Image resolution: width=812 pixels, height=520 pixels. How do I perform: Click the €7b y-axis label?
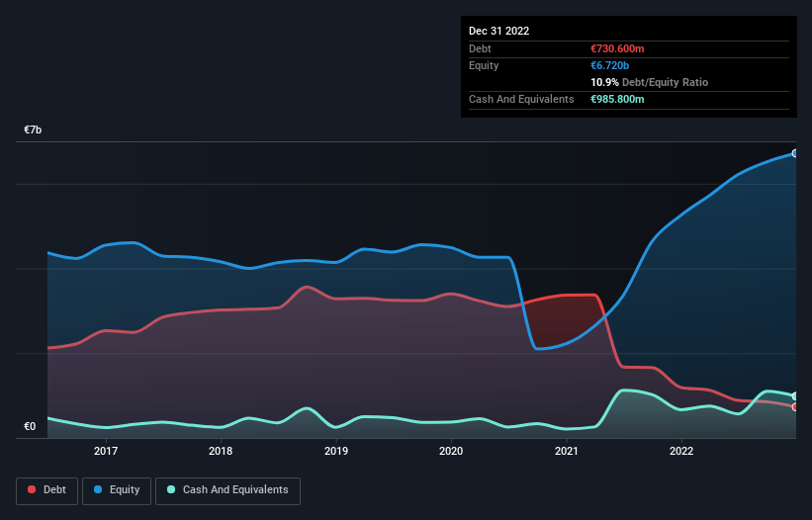(x=33, y=130)
